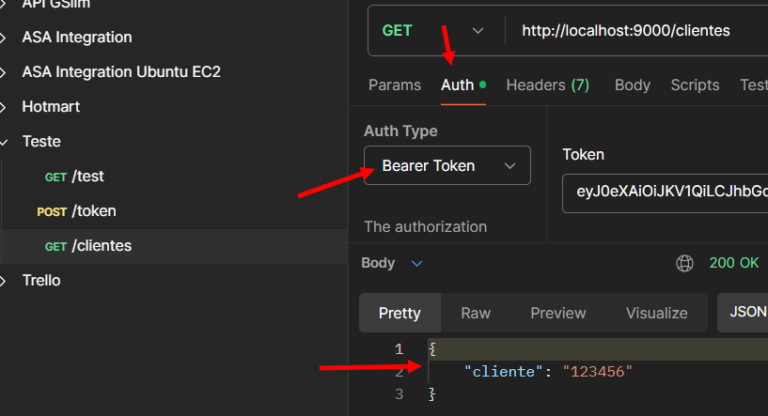Select the Pretty response view
This screenshot has width=768, height=416.
400,313
